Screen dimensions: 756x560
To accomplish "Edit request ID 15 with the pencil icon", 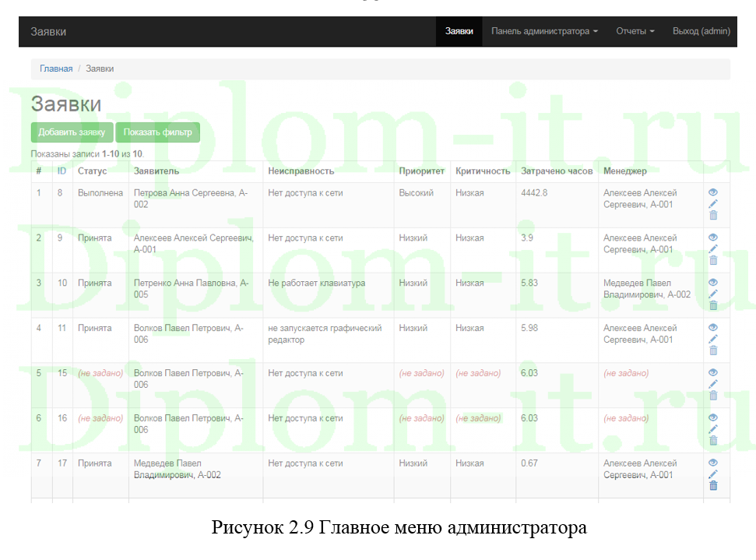I will click(x=712, y=384).
